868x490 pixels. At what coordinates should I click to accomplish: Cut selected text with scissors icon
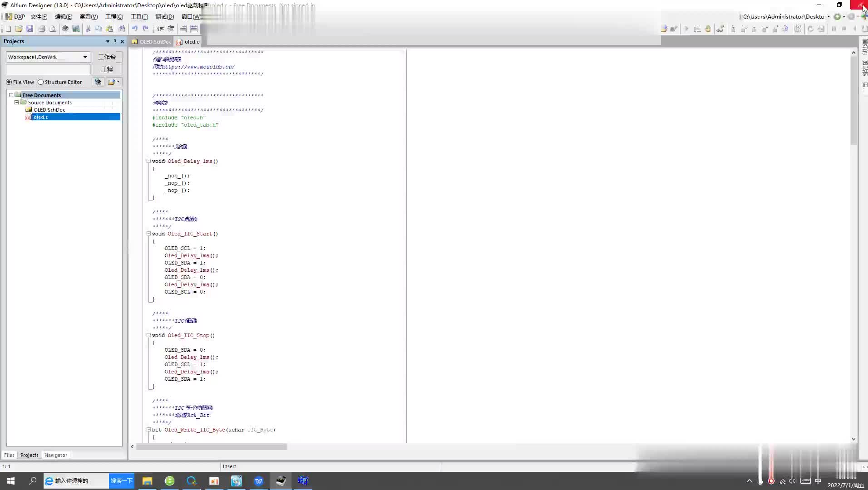(x=88, y=29)
